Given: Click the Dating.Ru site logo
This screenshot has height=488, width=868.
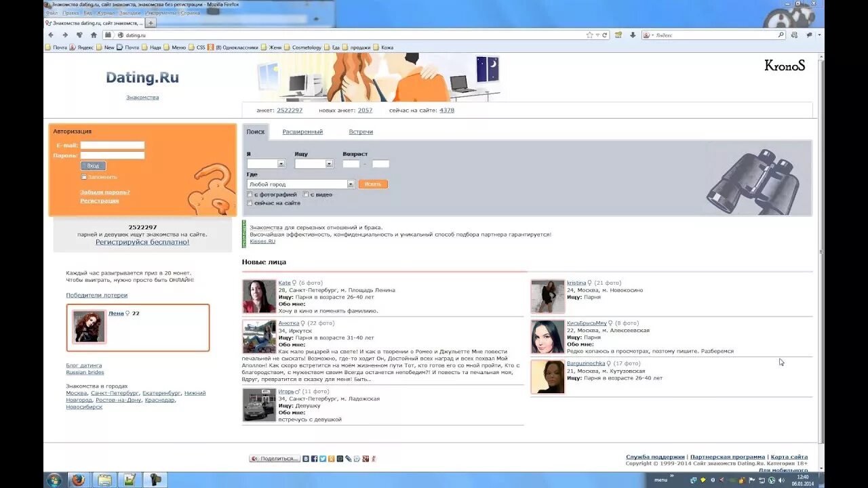Looking at the screenshot, I should [142, 77].
